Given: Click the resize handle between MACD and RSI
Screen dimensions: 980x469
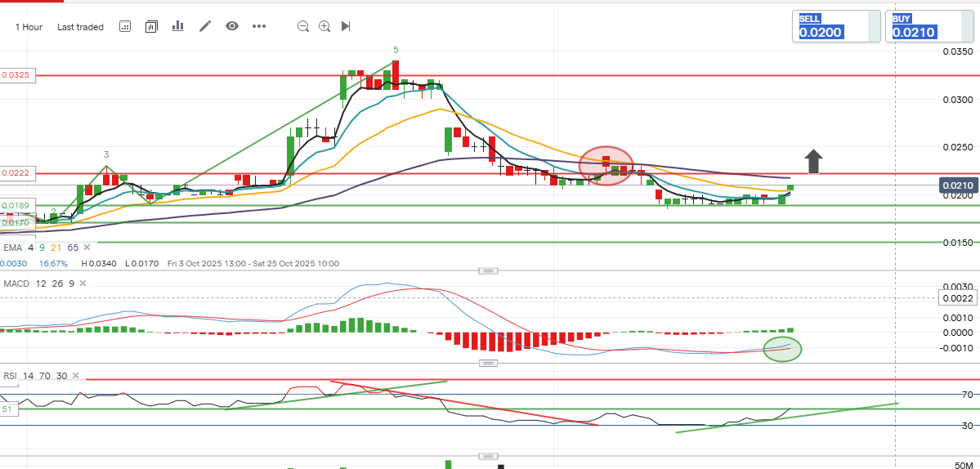Looking at the screenshot, I should pyautogui.click(x=488, y=364).
